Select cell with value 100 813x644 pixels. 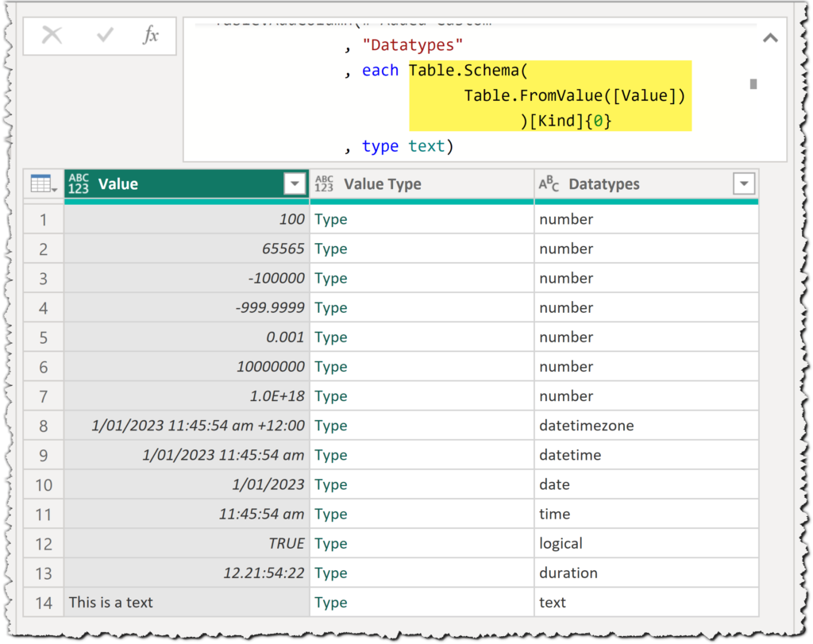pyautogui.click(x=187, y=219)
